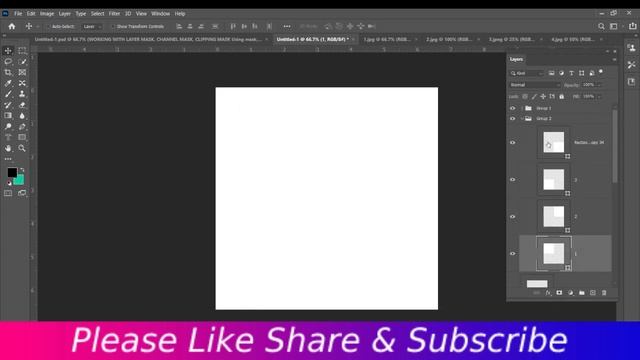Create a new group folder icon
Viewport: 640px width, 360px height.
(582, 293)
